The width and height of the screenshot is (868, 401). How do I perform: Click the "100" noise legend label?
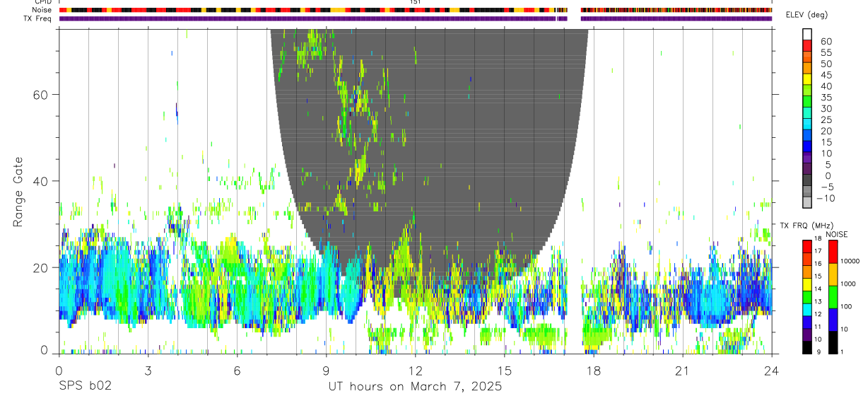pyautogui.click(x=845, y=307)
